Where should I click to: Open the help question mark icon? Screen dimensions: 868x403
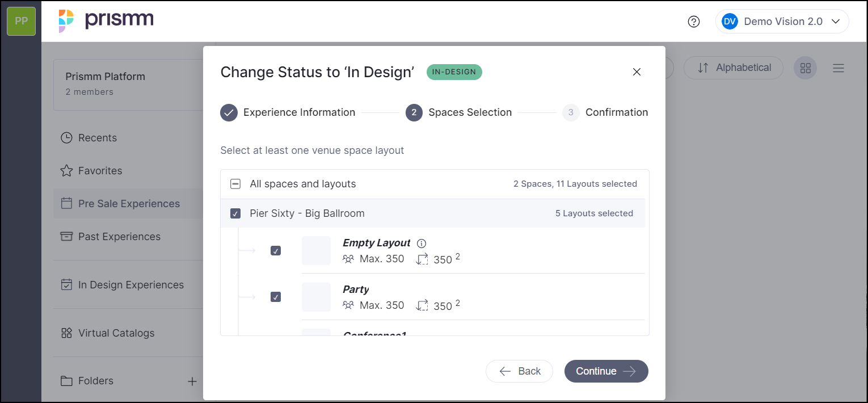pos(694,22)
